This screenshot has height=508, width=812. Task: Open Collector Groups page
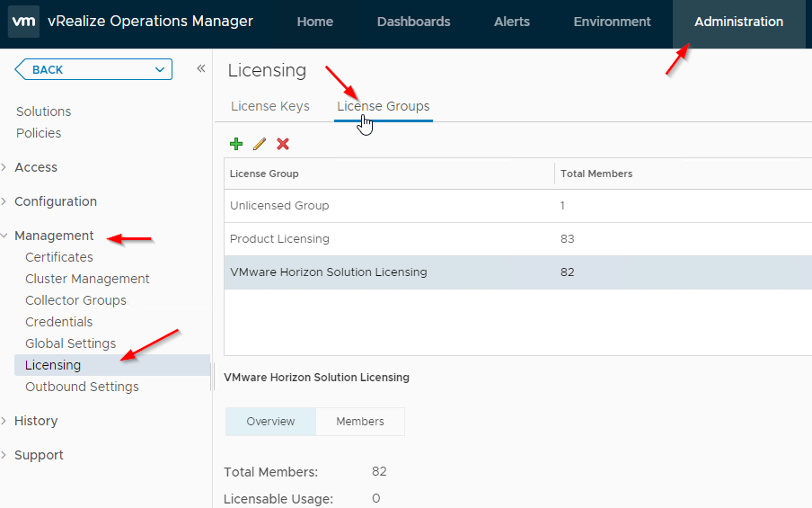[75, 300]
